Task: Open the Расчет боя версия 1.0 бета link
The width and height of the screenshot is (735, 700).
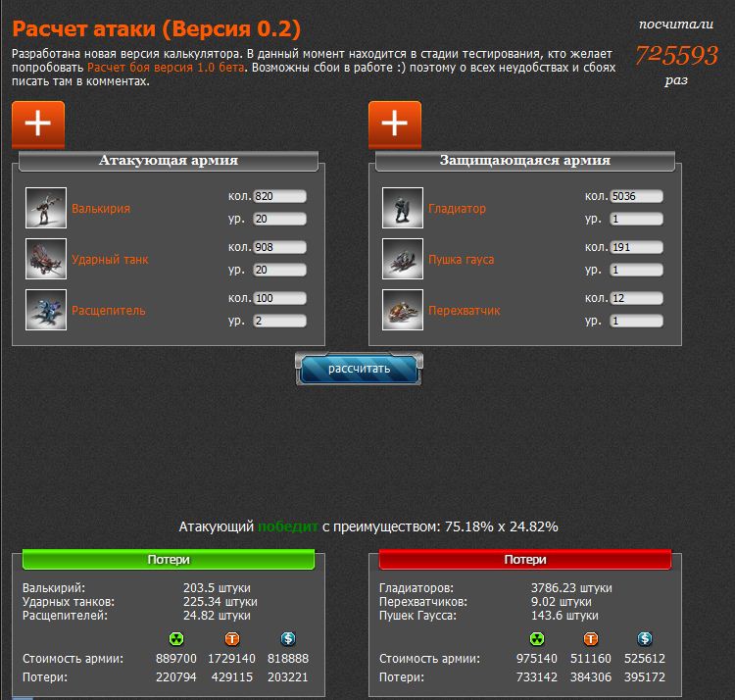Action: [166, 68]
